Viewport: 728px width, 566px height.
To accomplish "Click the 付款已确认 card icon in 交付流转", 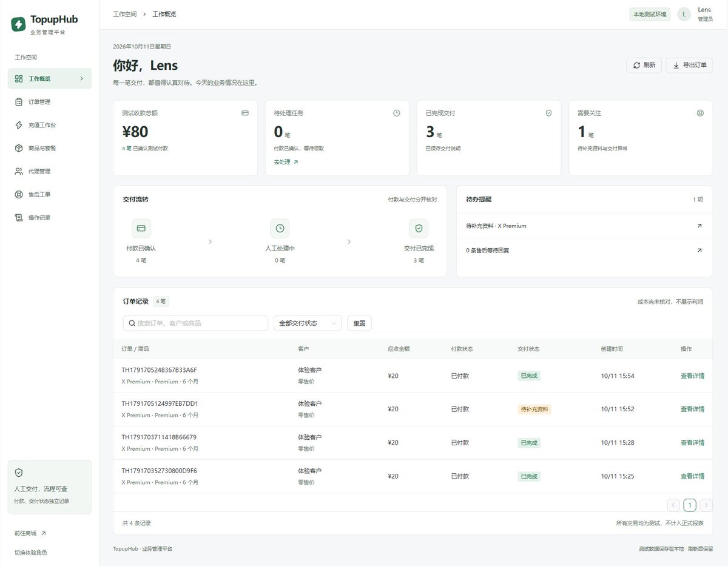I will tap(141, 228).
